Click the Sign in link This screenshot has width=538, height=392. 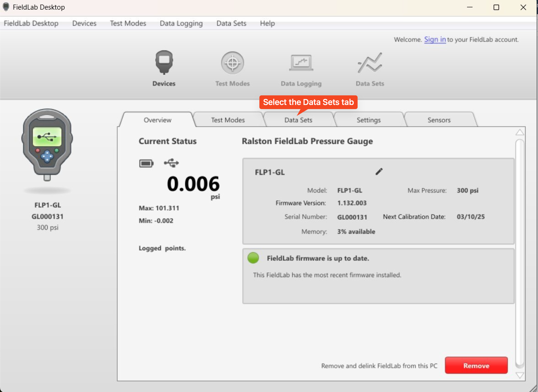pyautogui.click(x=435, y=39)
